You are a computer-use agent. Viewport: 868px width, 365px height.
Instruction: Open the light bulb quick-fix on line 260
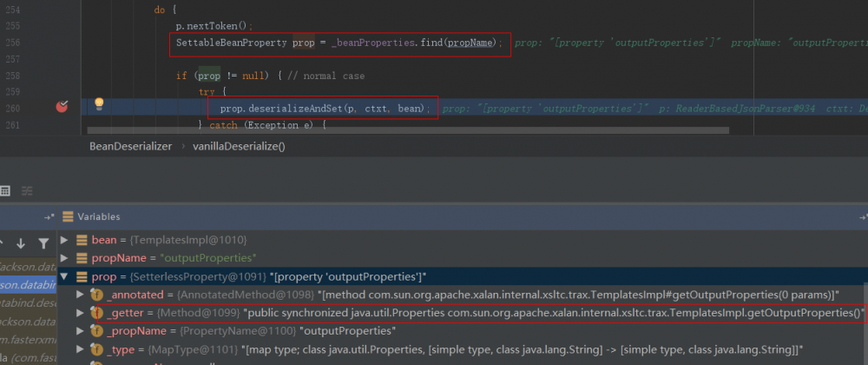click(x=99, y=103)
